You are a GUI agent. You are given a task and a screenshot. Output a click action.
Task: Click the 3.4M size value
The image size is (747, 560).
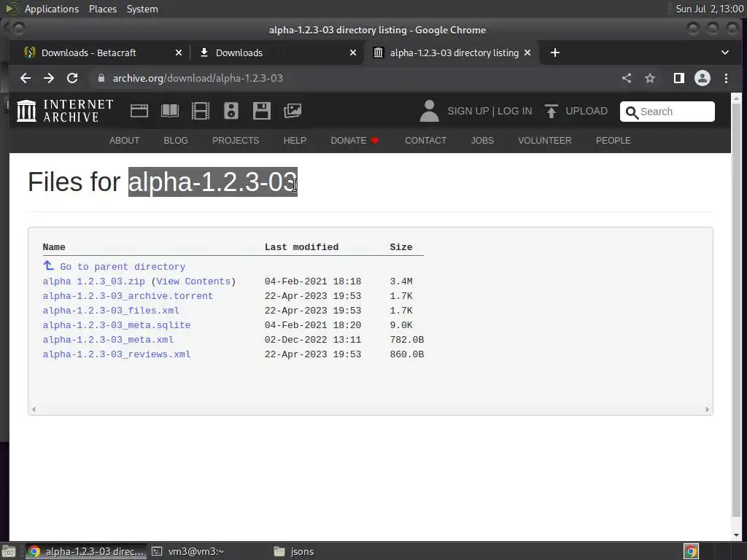tap(401, 281)
